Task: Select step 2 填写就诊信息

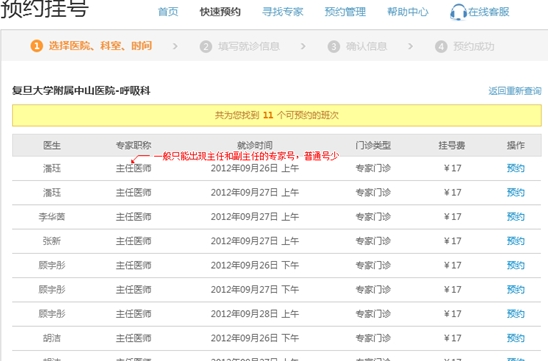Action: [240, 46]
